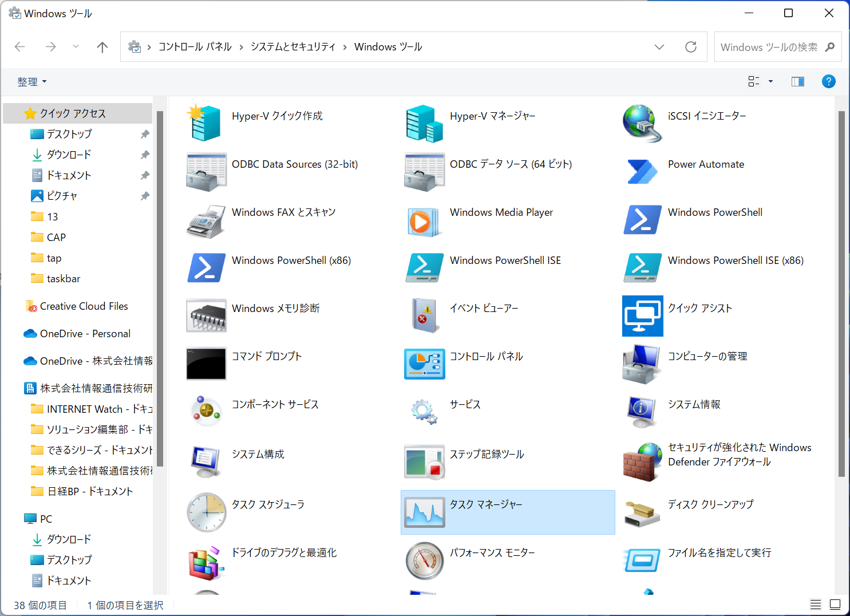Launch the コマンド プロンプト
850x616 pixels.
pos(267,356)
